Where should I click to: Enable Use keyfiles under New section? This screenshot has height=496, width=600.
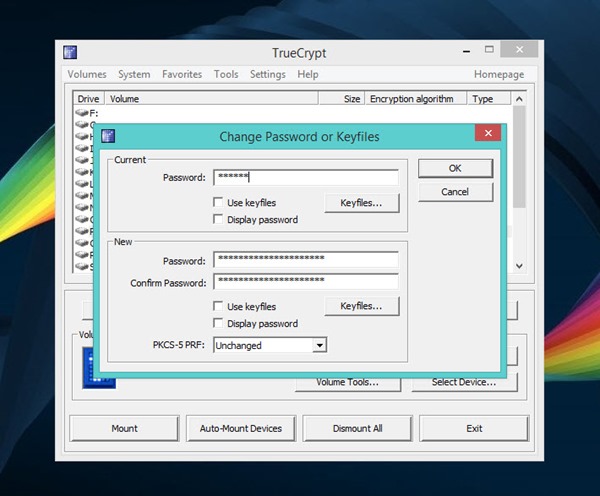(x=218, y=306)
